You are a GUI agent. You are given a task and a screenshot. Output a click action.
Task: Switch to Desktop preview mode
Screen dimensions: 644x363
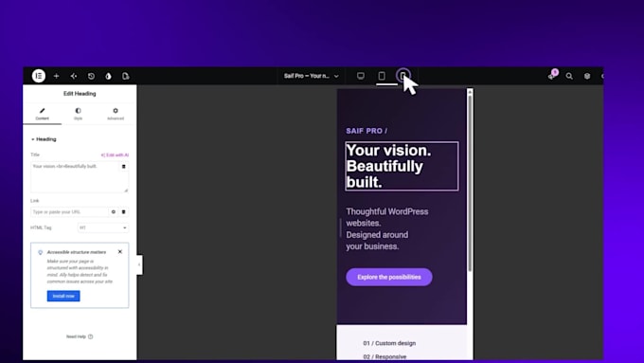tap(361, 76)
